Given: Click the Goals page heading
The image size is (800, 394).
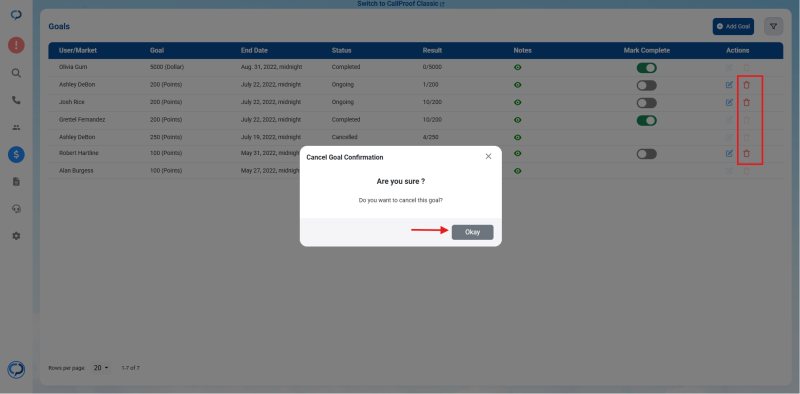Looking at the screenshot, I should pos(59,26).
